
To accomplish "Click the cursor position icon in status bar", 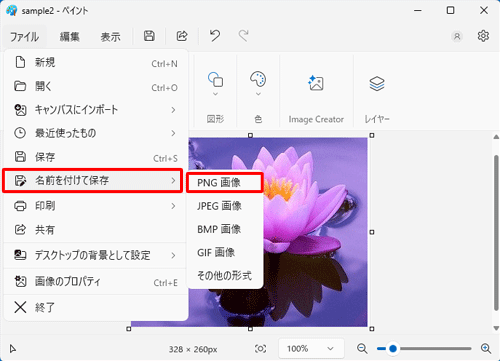I will point(13,349).
